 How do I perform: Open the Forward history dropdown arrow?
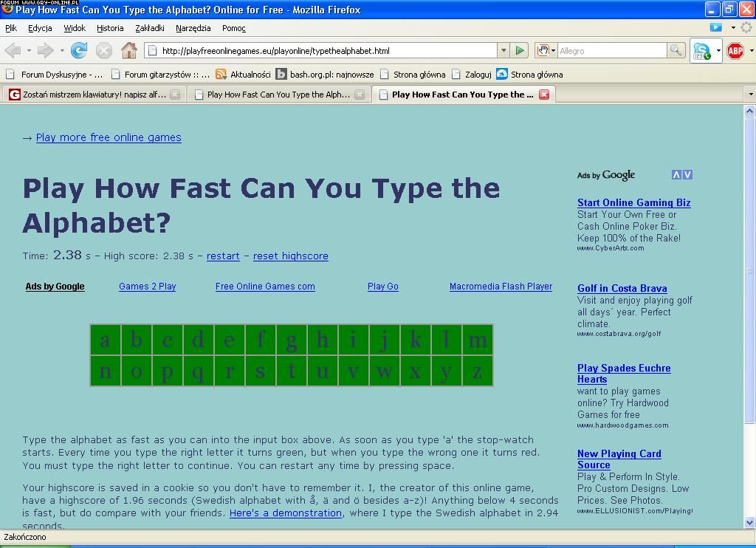coord(62,50)
